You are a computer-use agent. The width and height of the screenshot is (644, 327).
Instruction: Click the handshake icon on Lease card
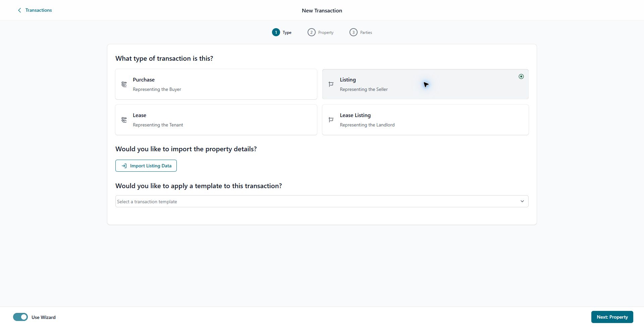[x=124, y=120]
